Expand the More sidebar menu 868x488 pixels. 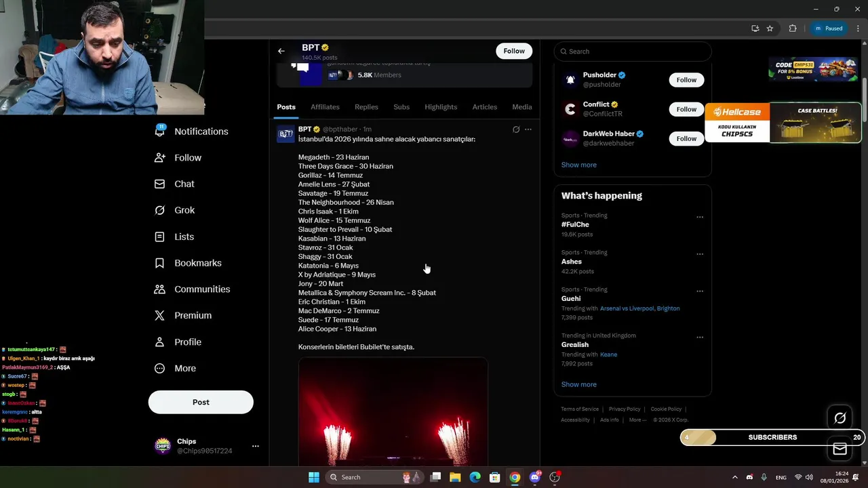[175, 368]
